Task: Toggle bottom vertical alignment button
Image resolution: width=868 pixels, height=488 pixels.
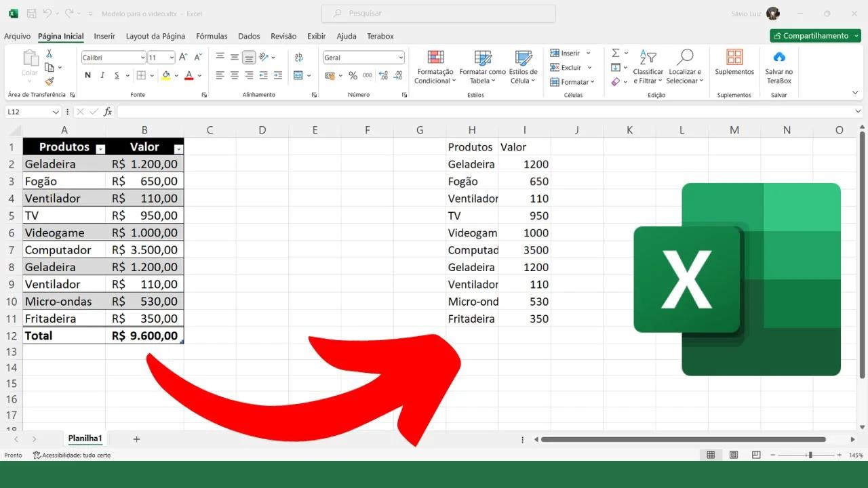Action: 249,58
